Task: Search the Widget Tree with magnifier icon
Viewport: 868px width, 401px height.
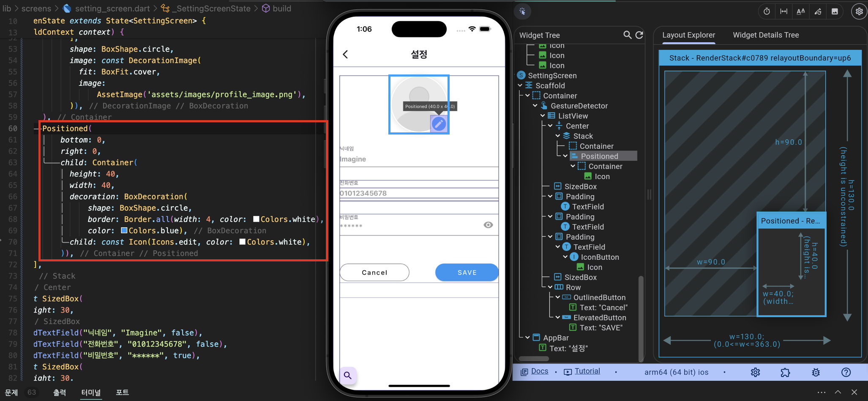Action: (x=628, y=35)
